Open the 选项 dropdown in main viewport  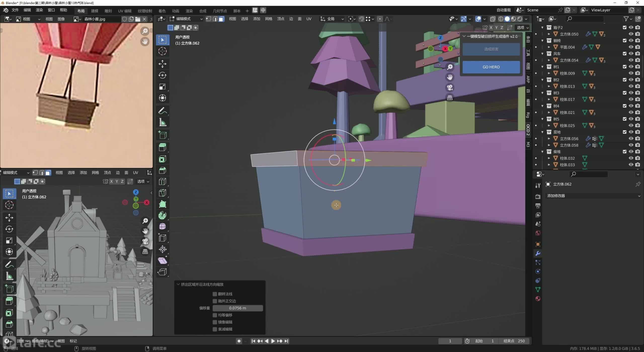(x=523, y=28)
